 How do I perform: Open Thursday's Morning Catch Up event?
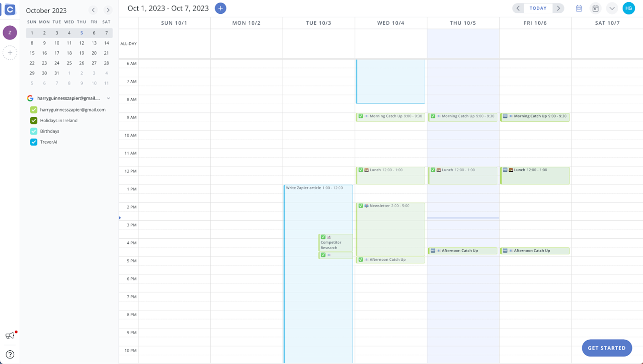click(463, 117)
